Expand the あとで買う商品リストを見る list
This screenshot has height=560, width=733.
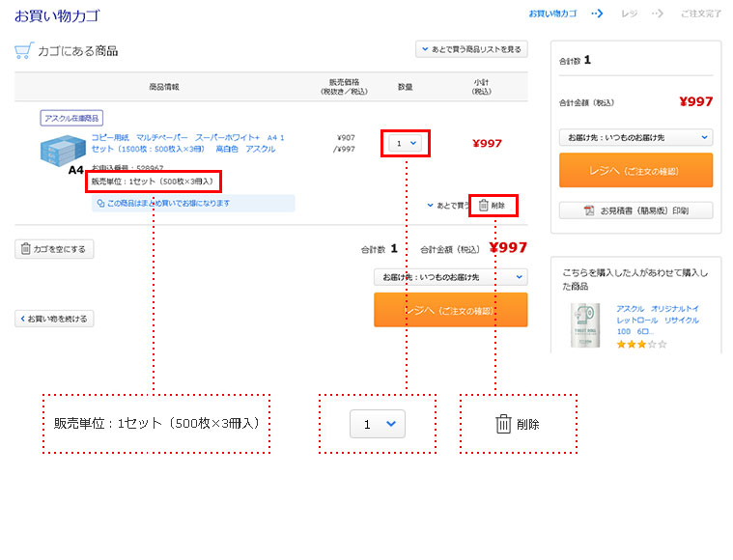[469, 49]
